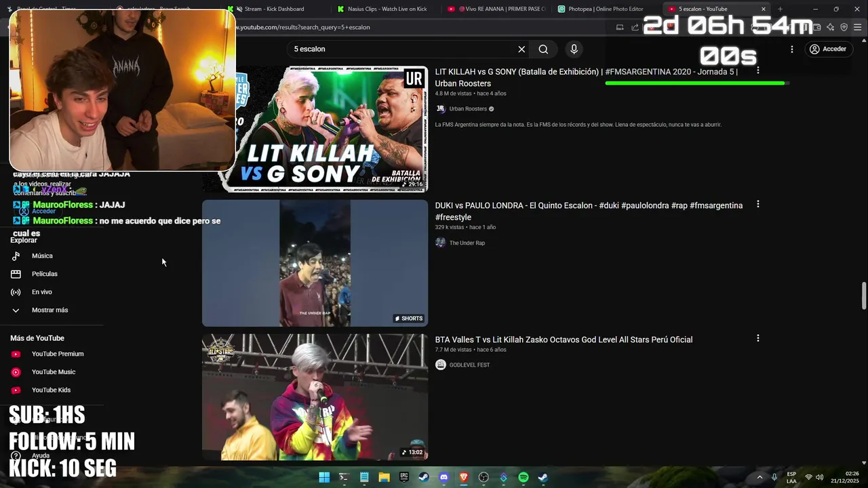
Task: Switch to Brave browser in taskbar
Action: click(x=464, y=477)
